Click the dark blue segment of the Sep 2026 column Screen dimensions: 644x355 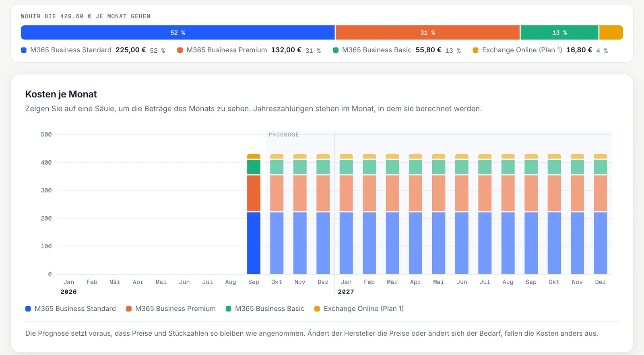coord(254,243)
